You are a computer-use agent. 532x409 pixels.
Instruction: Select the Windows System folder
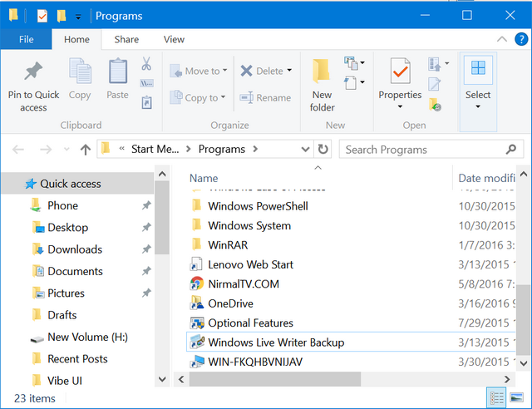coord(249,225)
